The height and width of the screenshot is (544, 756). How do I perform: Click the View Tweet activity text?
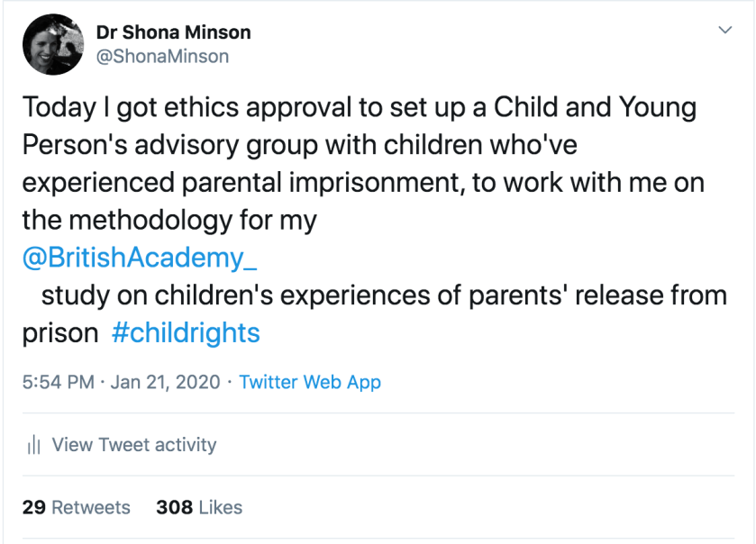click(x=134, y=445)
